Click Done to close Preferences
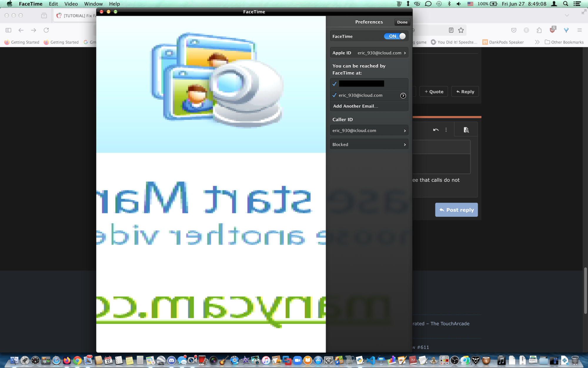 402,22
